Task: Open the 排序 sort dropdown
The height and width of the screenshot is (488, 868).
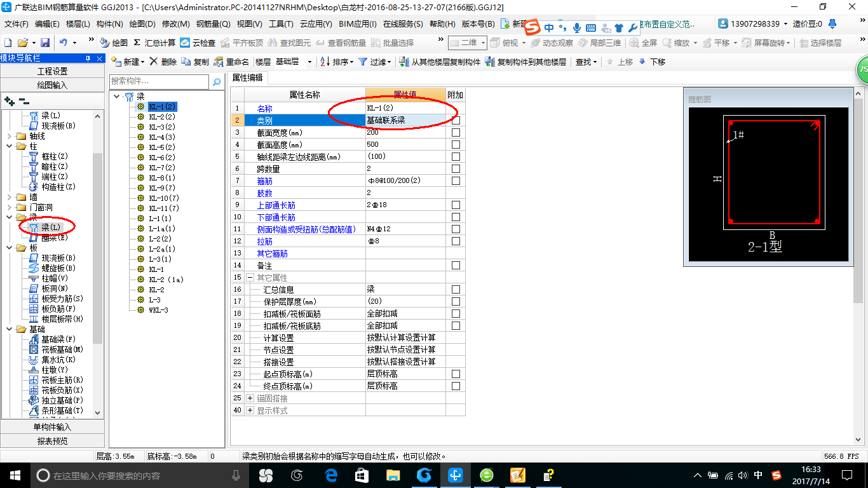Action: pos(336,62)
